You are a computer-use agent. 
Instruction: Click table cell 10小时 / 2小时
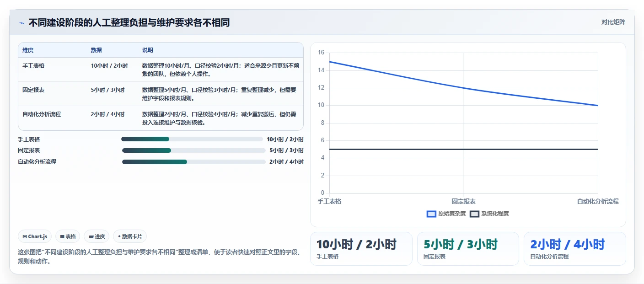point(109,65)
